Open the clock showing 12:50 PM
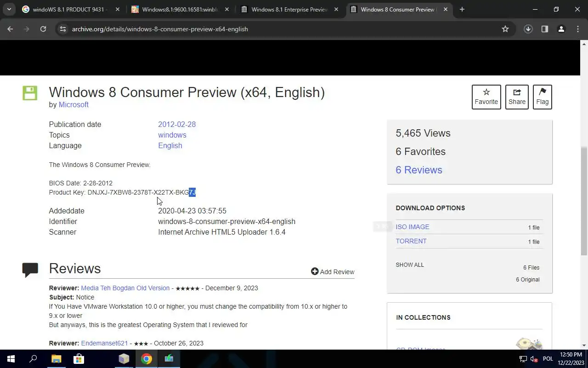 click(571, 359)
